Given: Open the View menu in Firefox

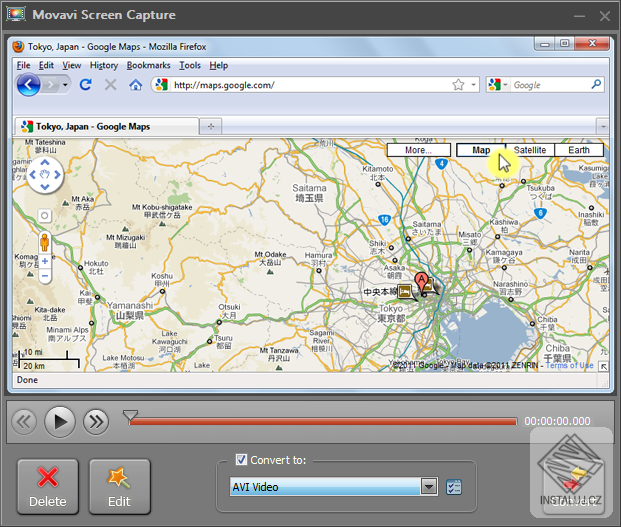Looking at the screenshot, I should [x=72, y=65].
